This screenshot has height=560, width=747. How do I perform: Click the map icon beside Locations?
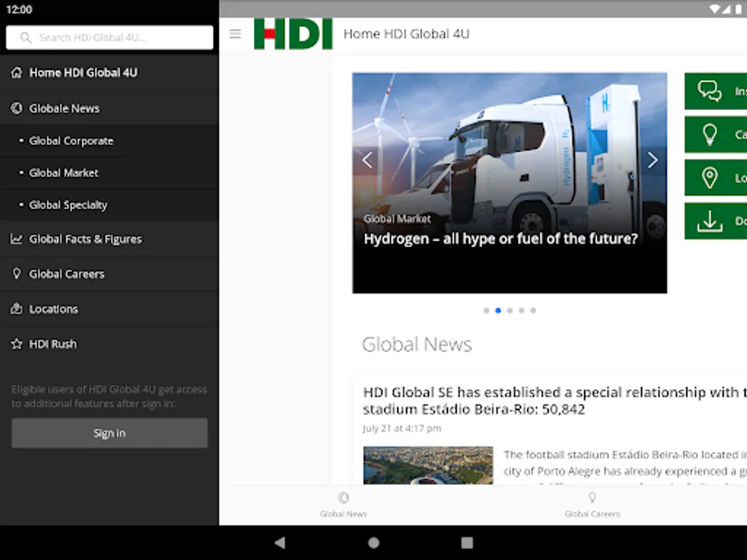pos(17,309)
